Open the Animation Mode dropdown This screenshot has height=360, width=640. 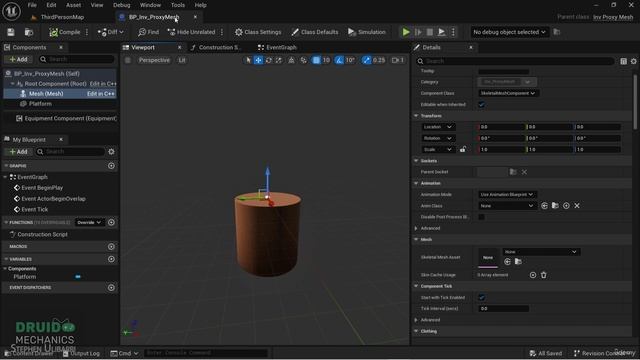[x=507, y=194]
